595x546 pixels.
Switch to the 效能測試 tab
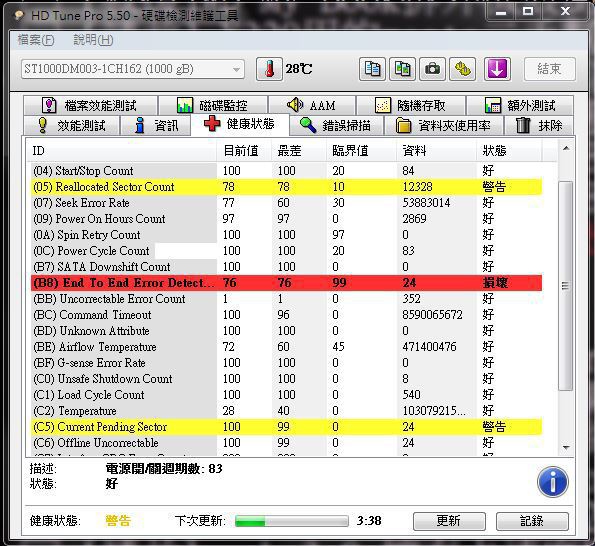tap(71, 125)
